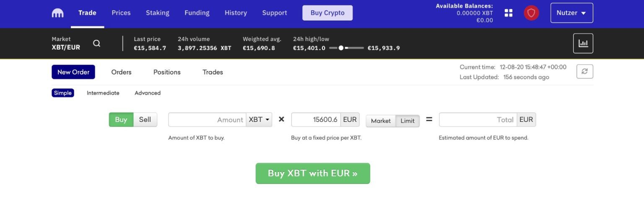Choose Market order type
Screen dimensions: 644x202
381,121
